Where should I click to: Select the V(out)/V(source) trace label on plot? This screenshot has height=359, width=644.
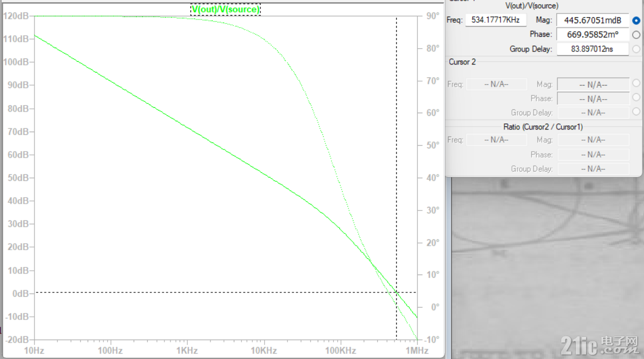226,9
